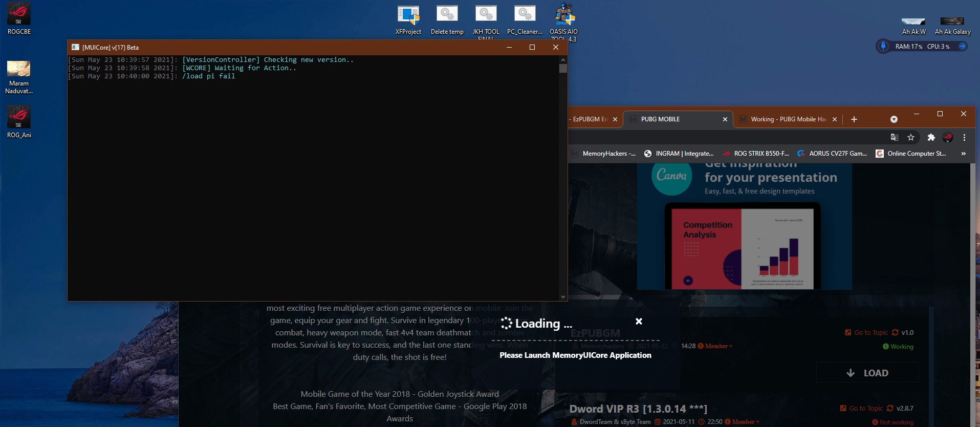The width and height of the screenshot is (980, 427).
Task: Close the PUBG MOBILE browser tab
Action: (x=725, y=119)
